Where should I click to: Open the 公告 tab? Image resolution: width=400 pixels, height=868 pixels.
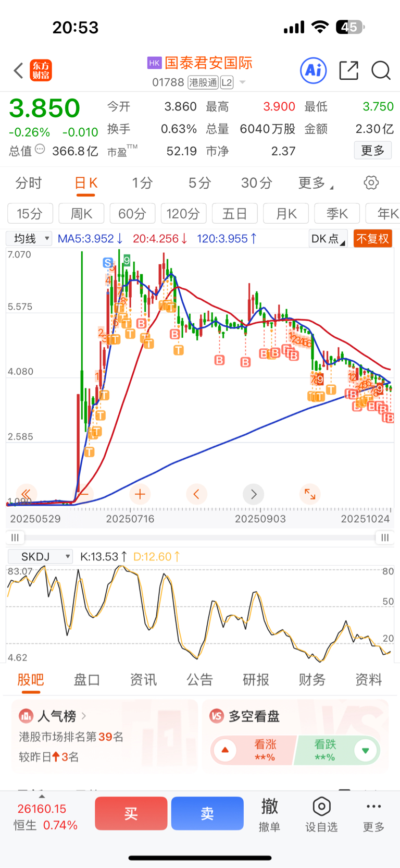(199, 680)
